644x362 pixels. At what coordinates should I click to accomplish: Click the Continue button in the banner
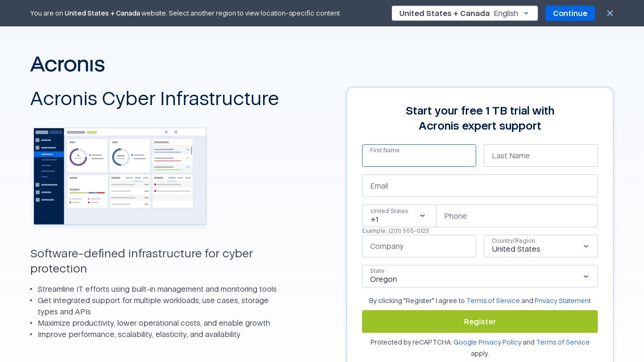(570, 13)
